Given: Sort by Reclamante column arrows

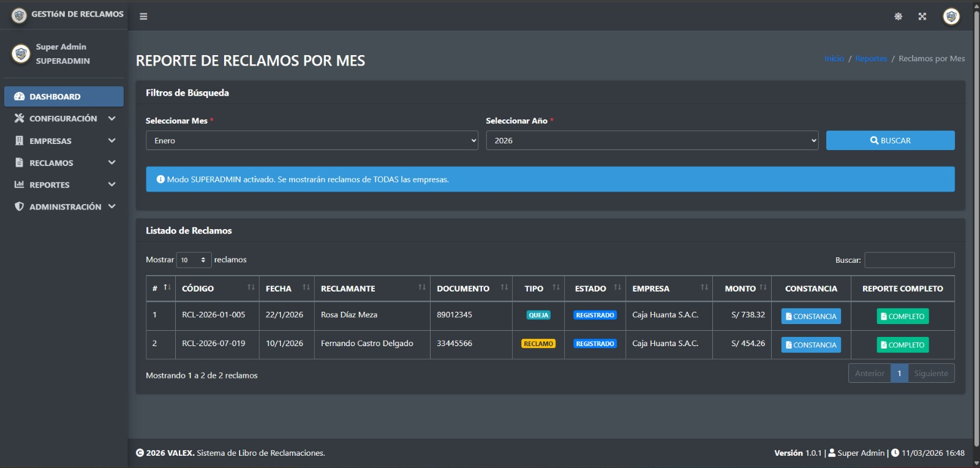Looking at the screenshot, I should [x=422, y=287].
